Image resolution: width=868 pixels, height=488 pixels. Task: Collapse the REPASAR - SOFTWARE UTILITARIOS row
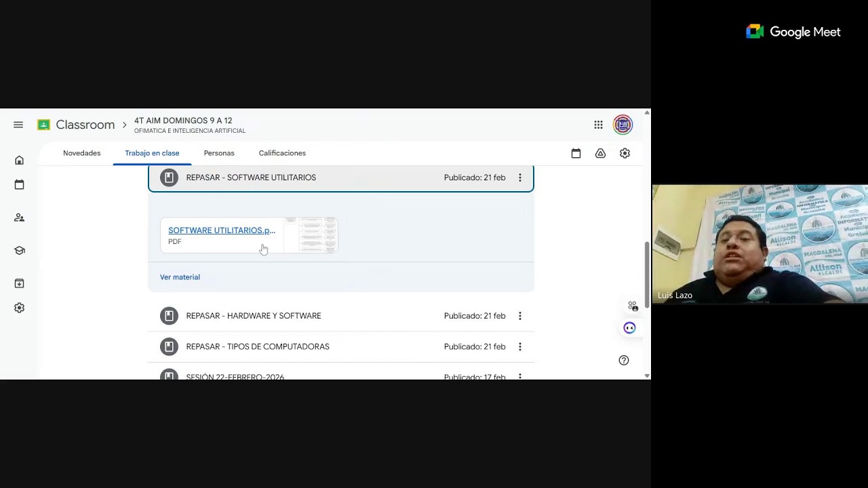pos(340,178)
